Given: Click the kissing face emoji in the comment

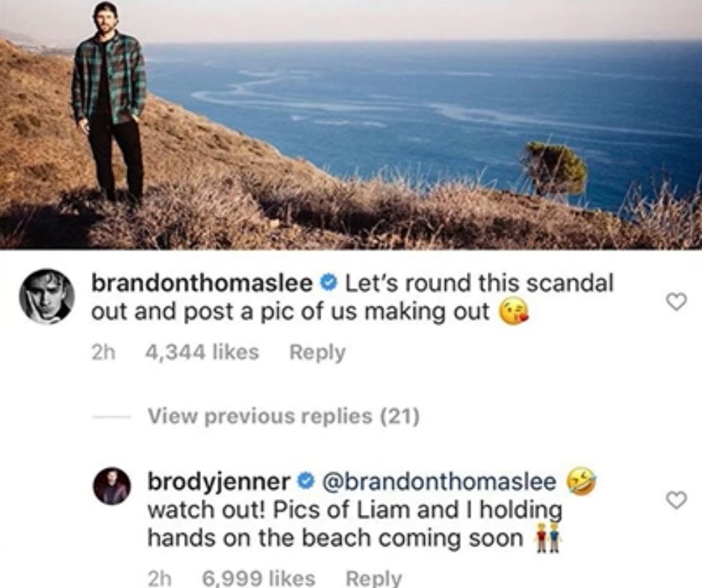Looking at the screenshot, I should [514, 312].
